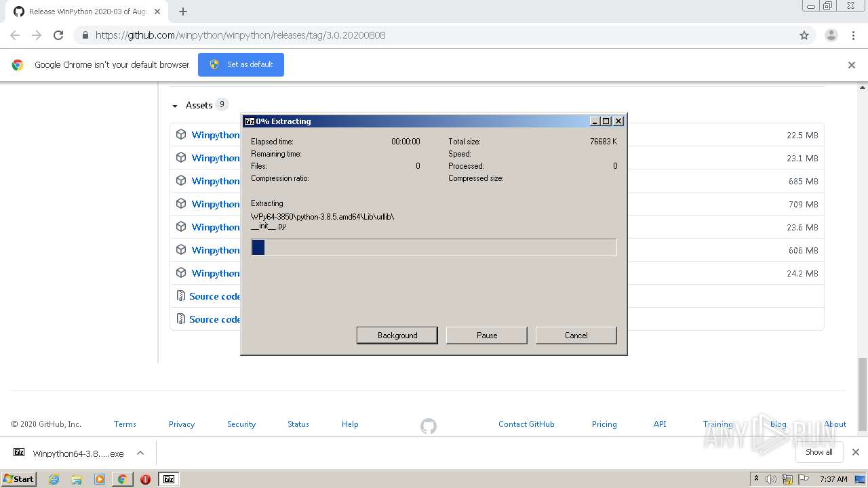
Task: Open the second Source code link
Action: coord(215,319)
